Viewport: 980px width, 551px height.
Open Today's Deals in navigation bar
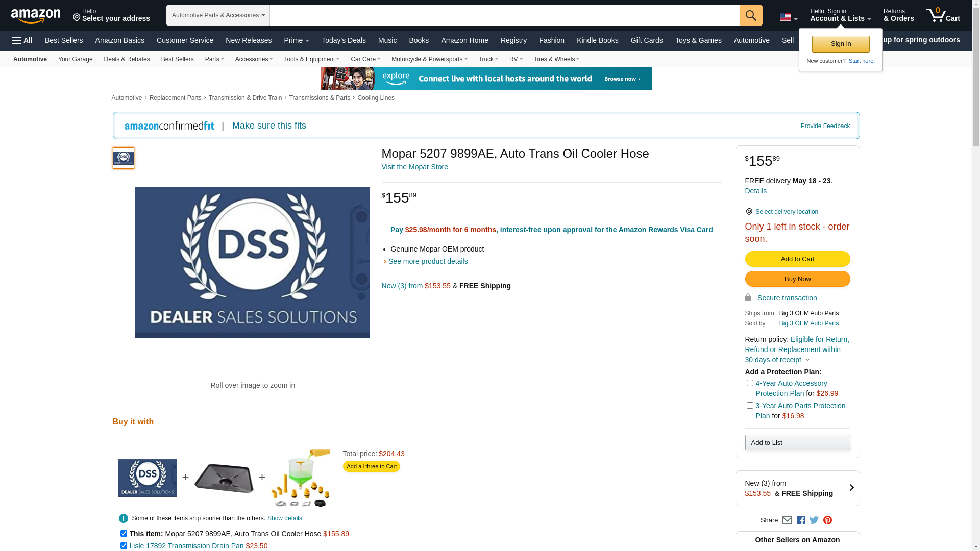tap(344, 40)
